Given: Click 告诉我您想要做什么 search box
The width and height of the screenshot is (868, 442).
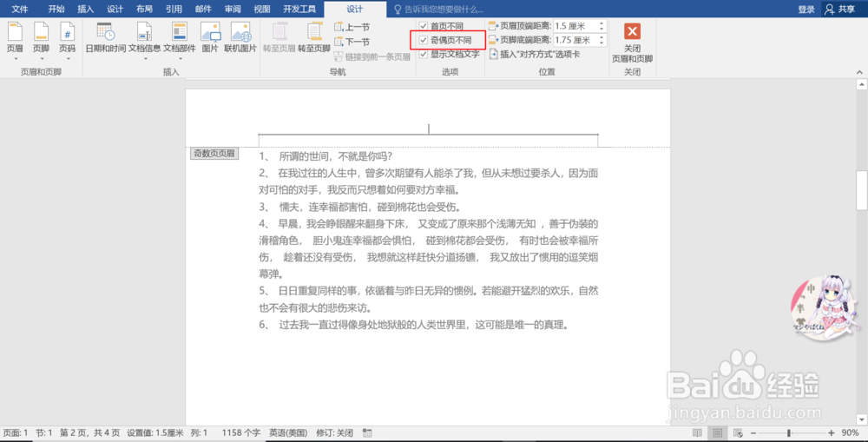Looking at the screenshot, I should (x=438, y=9).
